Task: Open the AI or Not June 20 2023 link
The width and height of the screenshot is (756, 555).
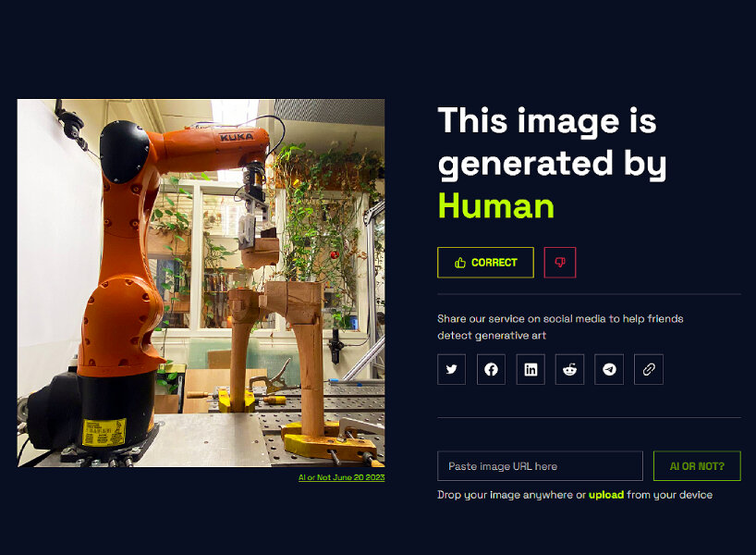Action: [341, 477]
